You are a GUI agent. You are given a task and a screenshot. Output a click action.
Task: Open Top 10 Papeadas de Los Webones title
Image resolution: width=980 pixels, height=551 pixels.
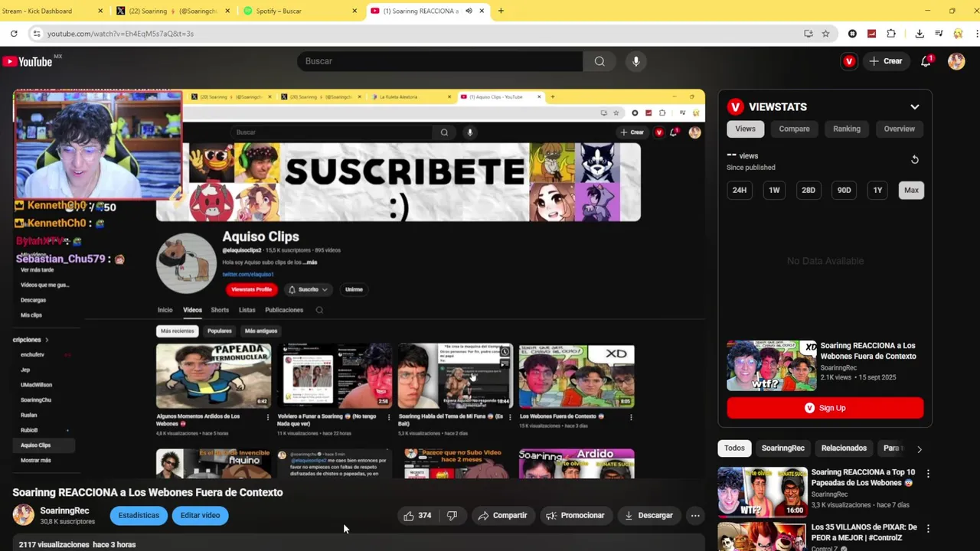click(x=863, y=478)
